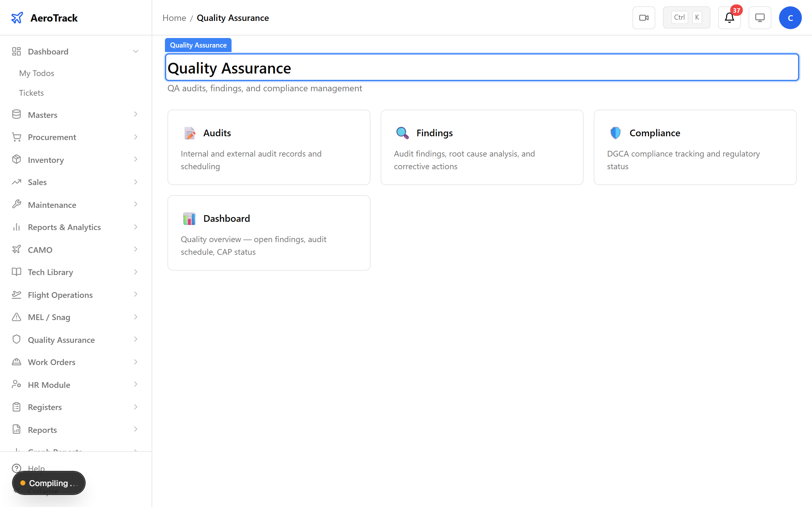This screenshot has width=812, height=507.
Task: Open the Quality Assurance tab above the title
Action: coord(198,45)
